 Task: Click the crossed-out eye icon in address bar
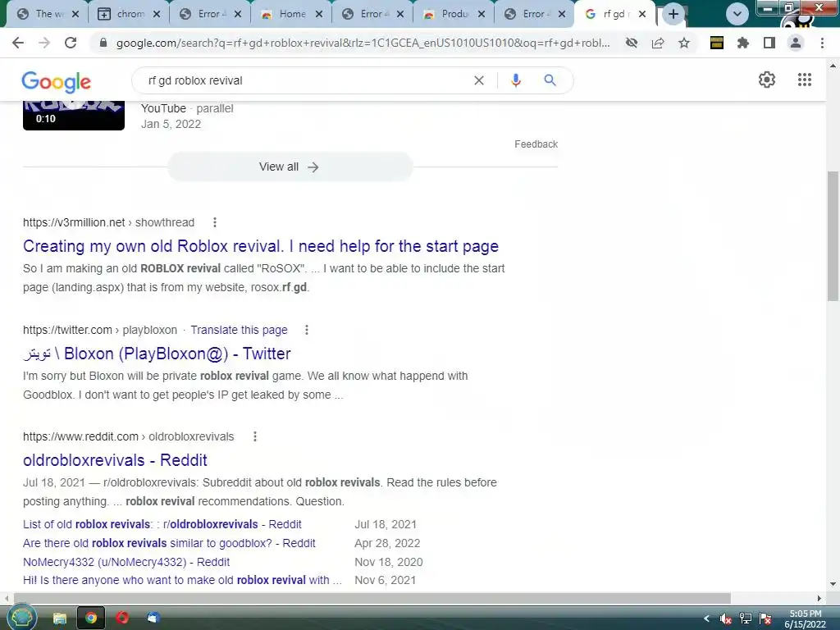[632, 43]
